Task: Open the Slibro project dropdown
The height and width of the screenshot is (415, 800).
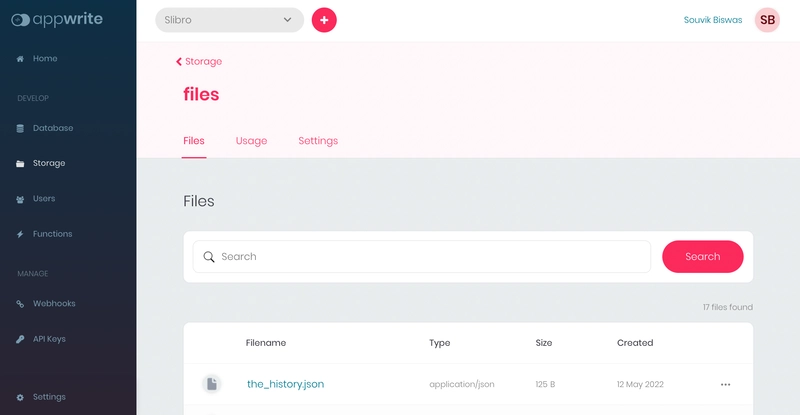Action: click(x=229, y=20)
